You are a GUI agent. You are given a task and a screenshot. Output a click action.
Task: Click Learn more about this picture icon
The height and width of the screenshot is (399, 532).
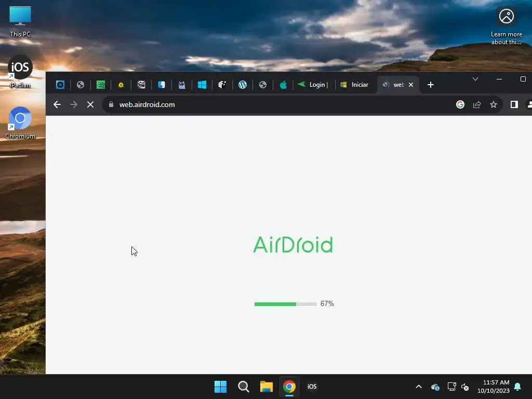point(506,26)
